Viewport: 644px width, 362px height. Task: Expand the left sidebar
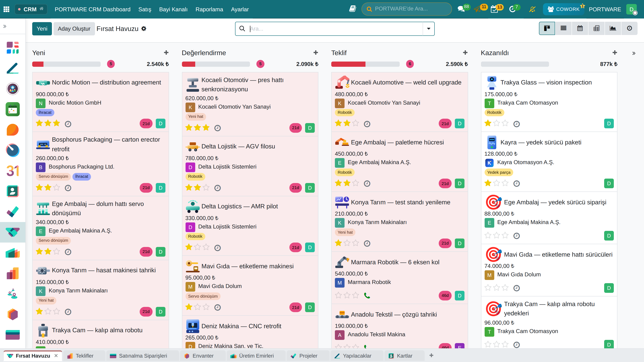(x=5, y=26)
